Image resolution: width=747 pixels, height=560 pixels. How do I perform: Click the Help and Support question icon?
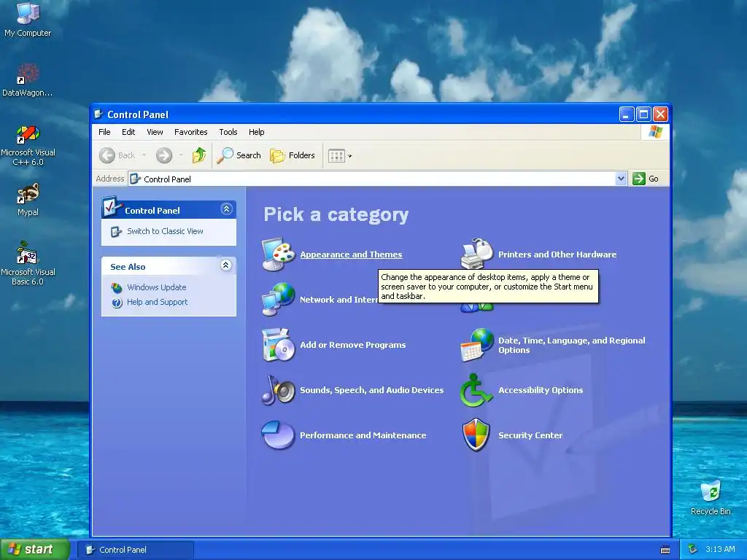(x=117, y=303)
